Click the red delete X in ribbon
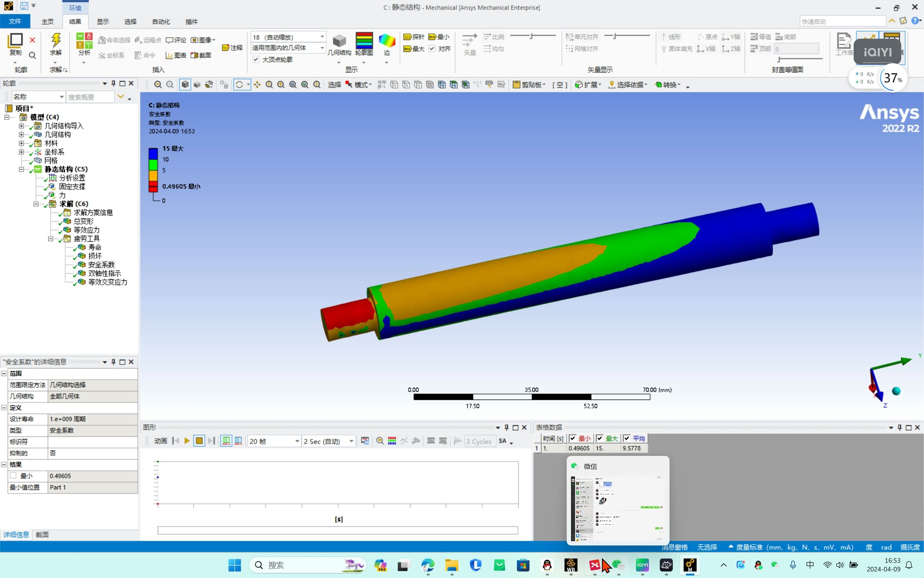This screenshot has height=578, width=924. [32, 40]
